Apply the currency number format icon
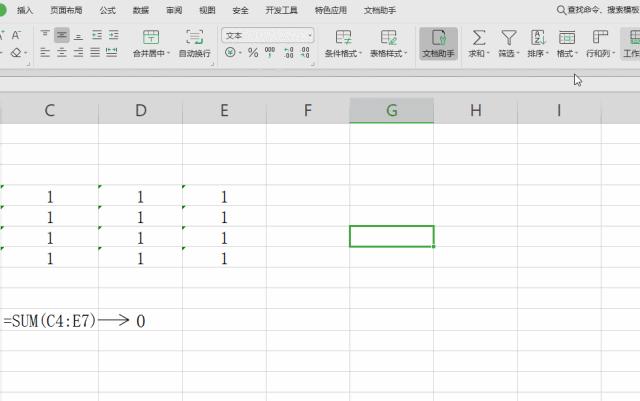The width and height of the screenshot is (640, 401). coord(230,52)
